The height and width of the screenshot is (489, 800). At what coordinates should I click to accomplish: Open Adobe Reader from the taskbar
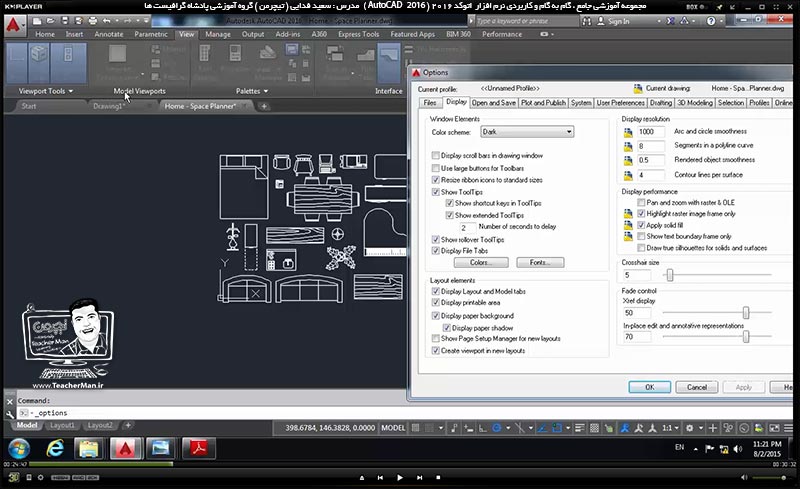[x=198, y=449]
